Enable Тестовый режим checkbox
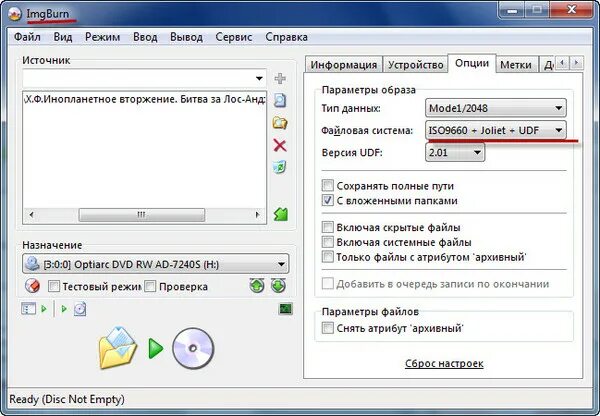 tap(54, 286)
